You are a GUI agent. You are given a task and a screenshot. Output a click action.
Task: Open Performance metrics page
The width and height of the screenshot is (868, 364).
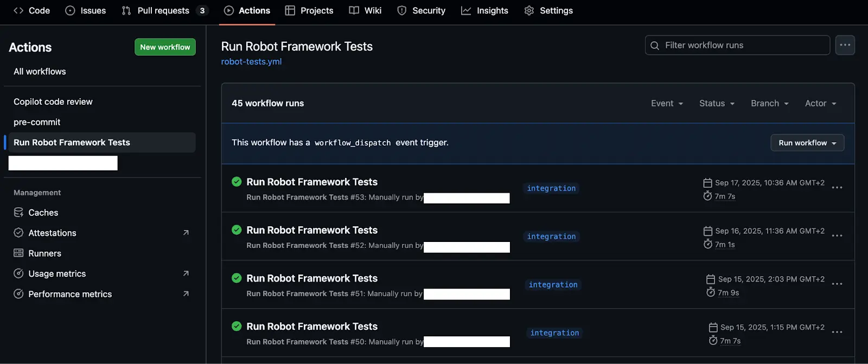[70, 294]
